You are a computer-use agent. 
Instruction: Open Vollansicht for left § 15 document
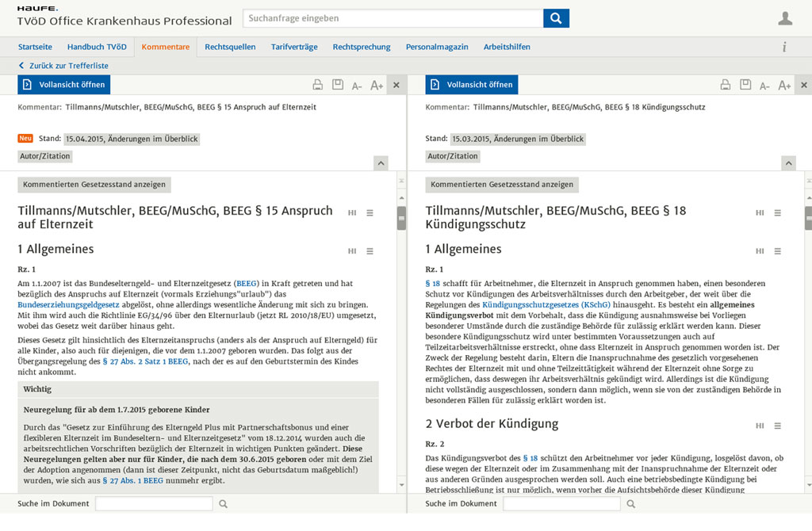(x=63, y=84)
